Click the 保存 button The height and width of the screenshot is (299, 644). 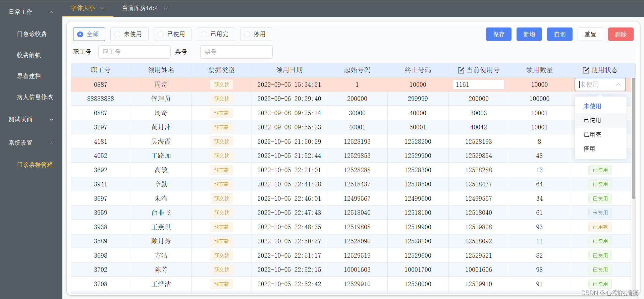pyautogui.click(x=498, y=34)
